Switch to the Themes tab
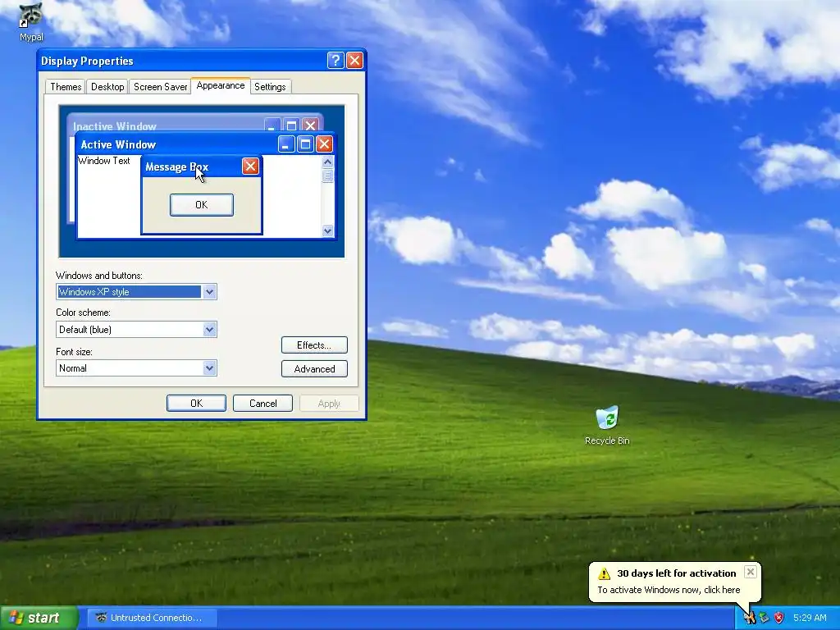The height and width of the screenshot is (630, 840). click(66, 87)
